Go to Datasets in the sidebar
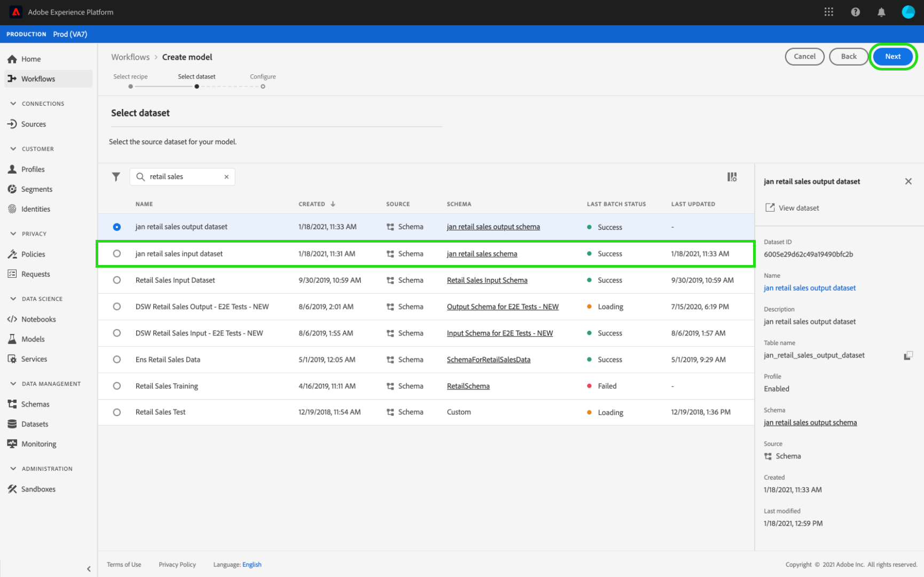This screenshot has width=924, height=577. (35, 424)
